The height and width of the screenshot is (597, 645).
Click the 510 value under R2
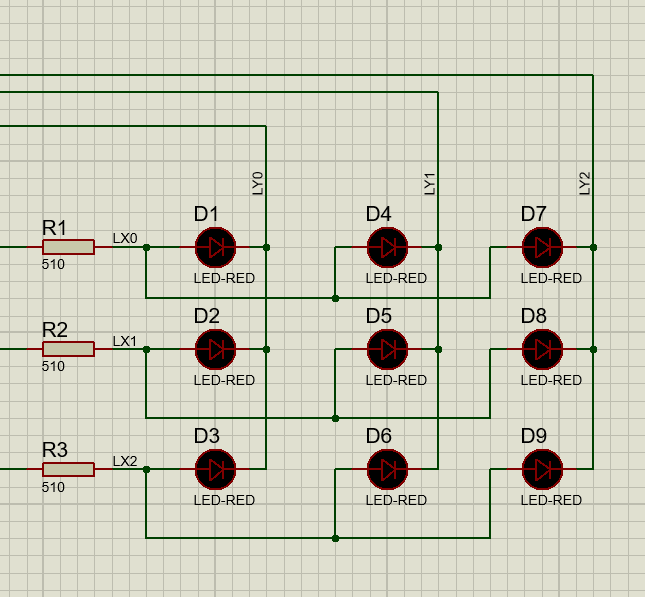53,366
